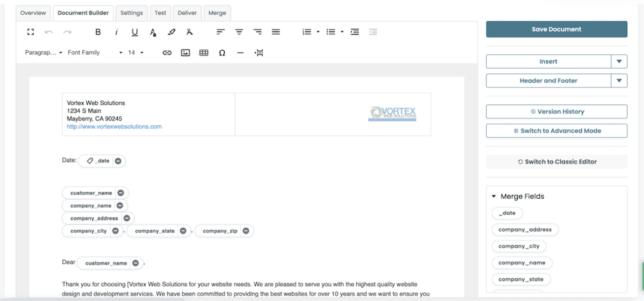
Task: Insert a table
Action: pos(204,53)
